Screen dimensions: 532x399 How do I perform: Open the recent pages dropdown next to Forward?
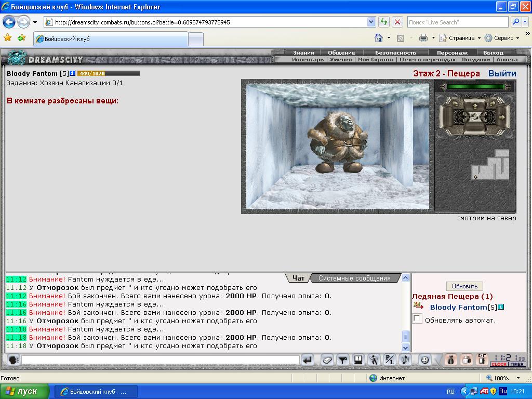click(x=35, y=22)
